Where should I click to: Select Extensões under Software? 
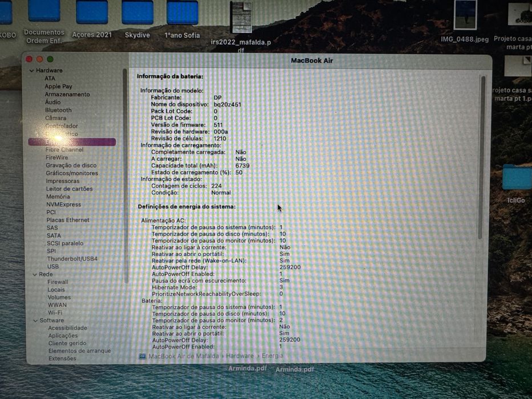[62, 359]
